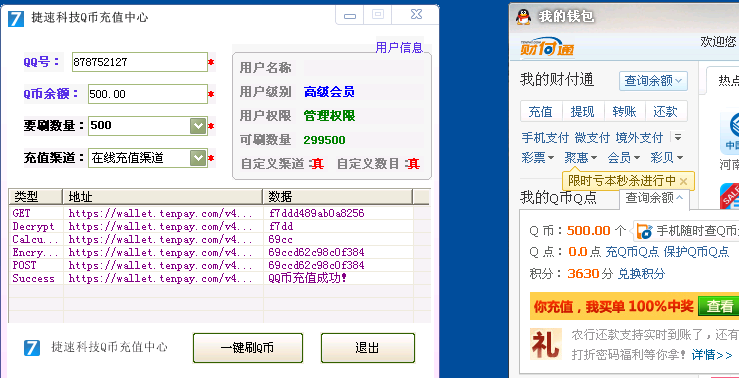Click the 兑换积分 link
739x378 pixels.
(641, 273)
